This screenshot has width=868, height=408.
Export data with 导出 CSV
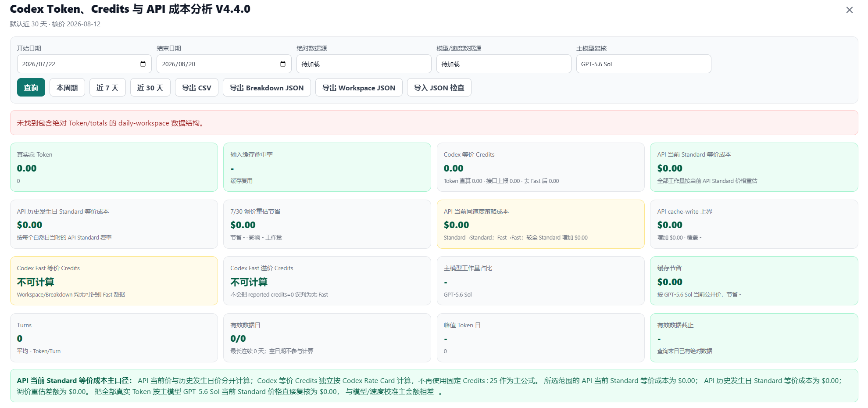196,88
